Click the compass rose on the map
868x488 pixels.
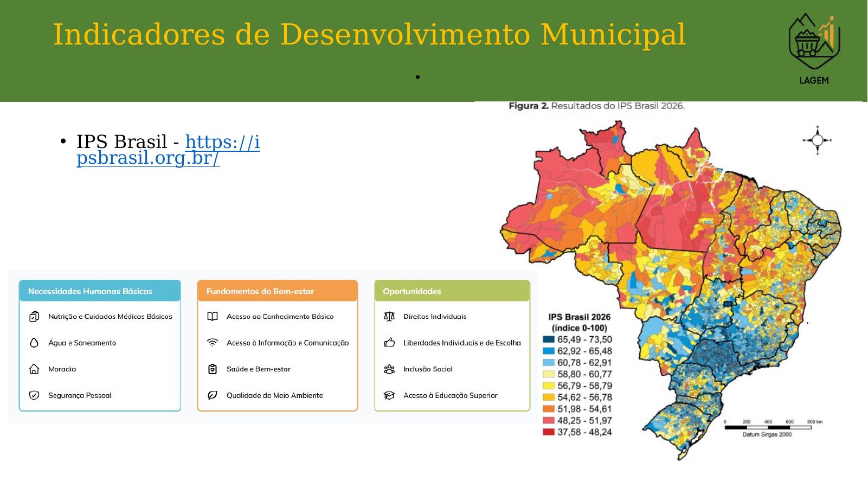pos(818,140)
